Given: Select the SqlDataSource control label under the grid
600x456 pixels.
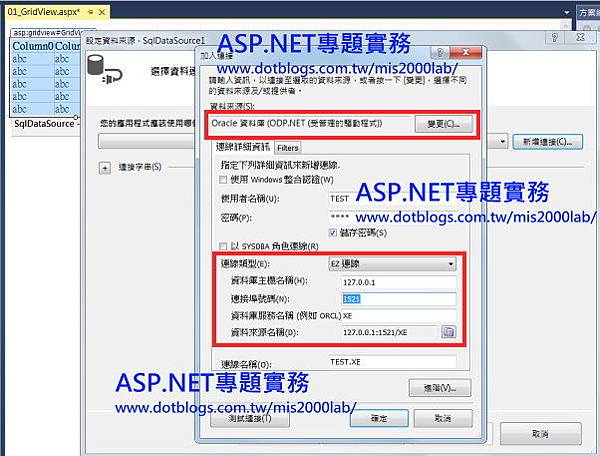Looking at the screenshot, I should [46, 124].
